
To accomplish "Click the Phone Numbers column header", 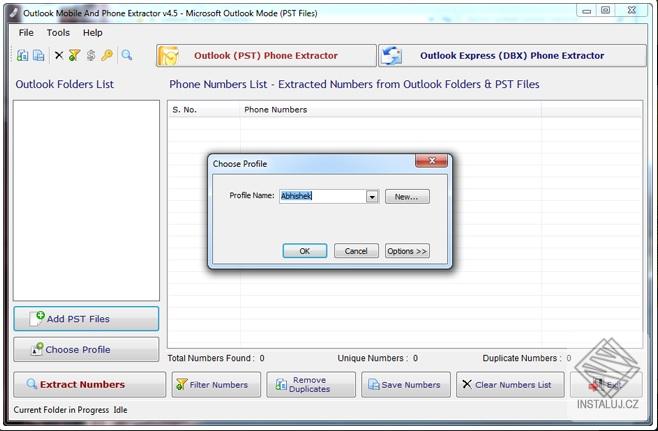I will click(x=391, y=110).
